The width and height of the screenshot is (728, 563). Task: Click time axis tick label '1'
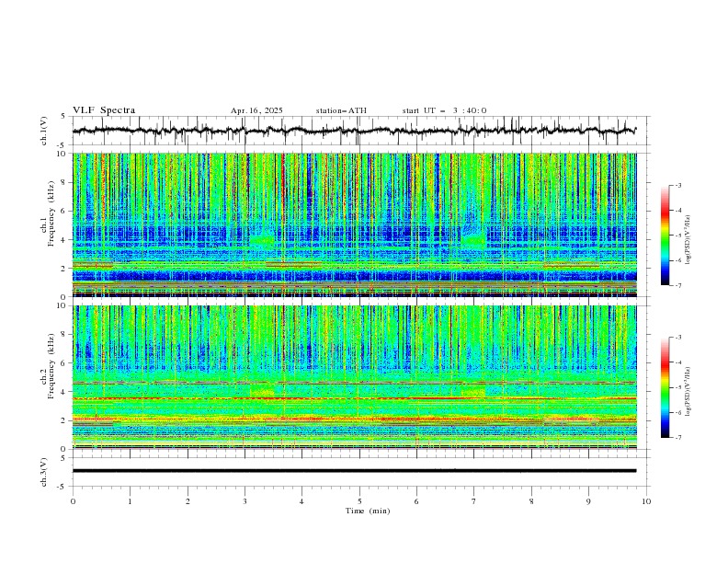point(130,501)
